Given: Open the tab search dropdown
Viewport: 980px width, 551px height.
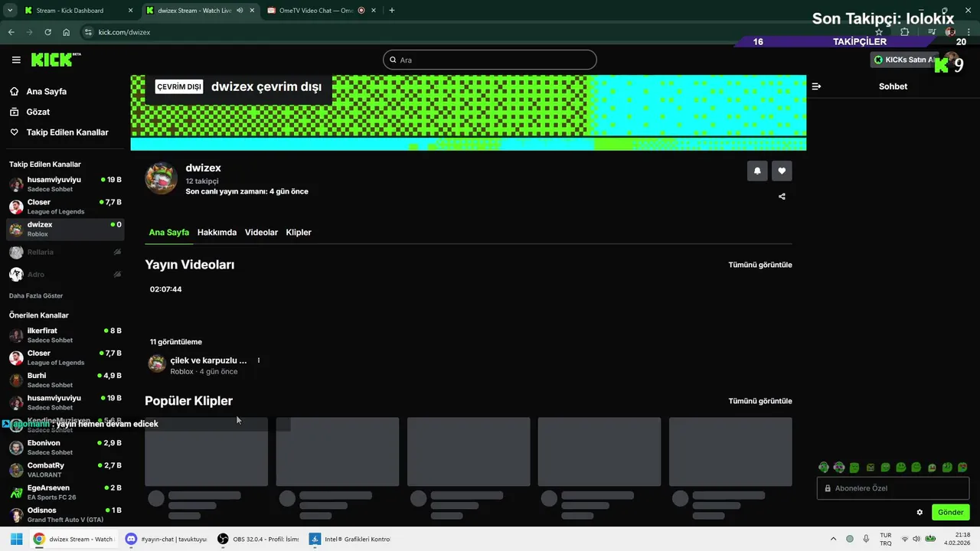Looking at the screenshot, I should tap(10, 11).
